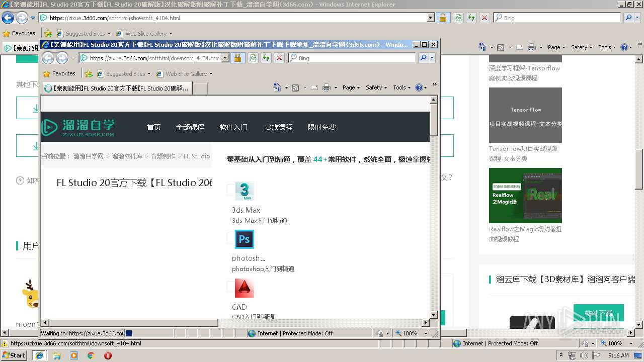The height and width of the screenshot is (362, 644).
Task: Open the Web Slice Gallery dropdown in front window
Action: pos(211,74)
